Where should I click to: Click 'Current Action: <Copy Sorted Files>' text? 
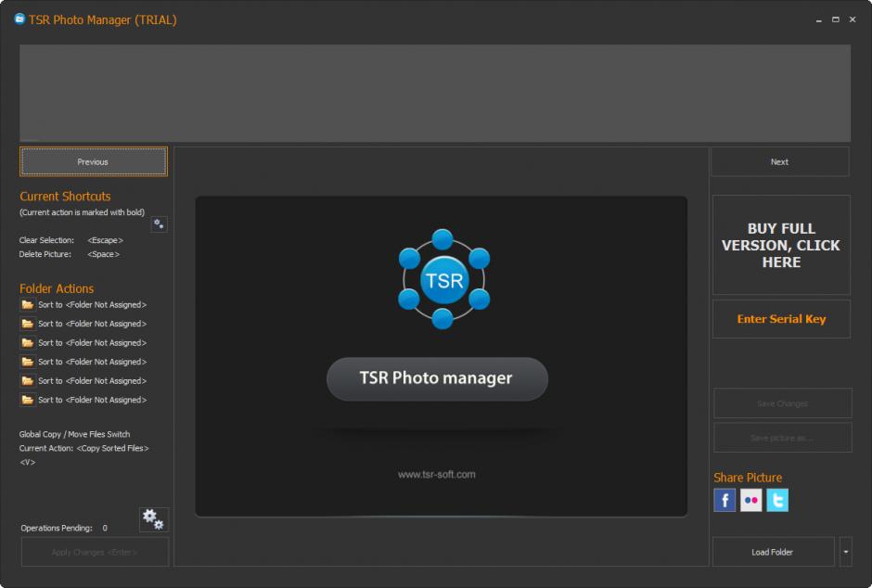pos(84,448)
